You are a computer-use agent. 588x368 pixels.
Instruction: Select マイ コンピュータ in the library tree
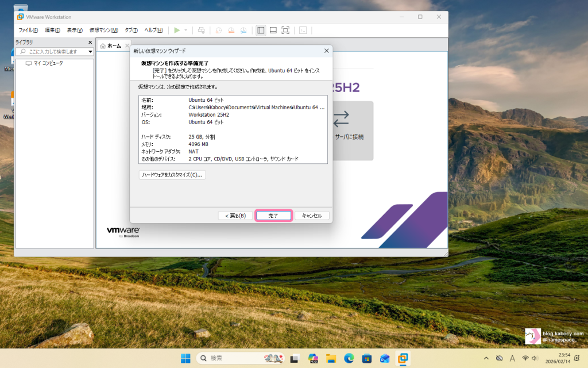tap(48, 63)
